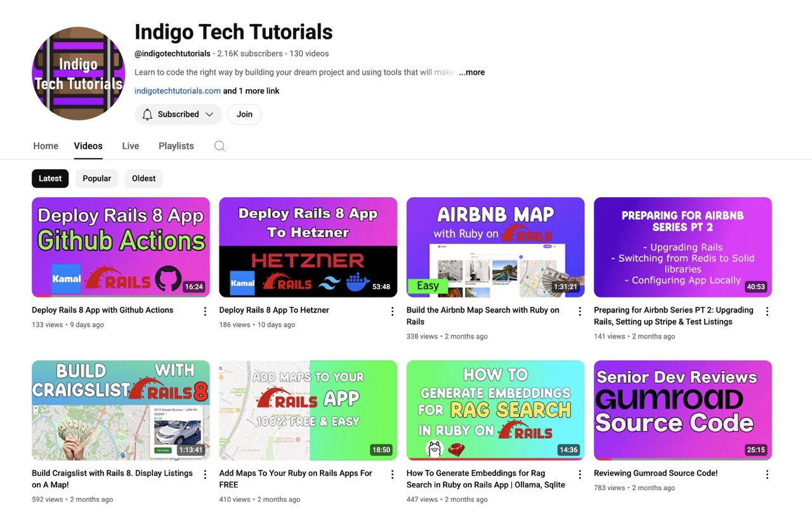Click the '130 videos' count text

pyautogui.click(x=309, y=54)
